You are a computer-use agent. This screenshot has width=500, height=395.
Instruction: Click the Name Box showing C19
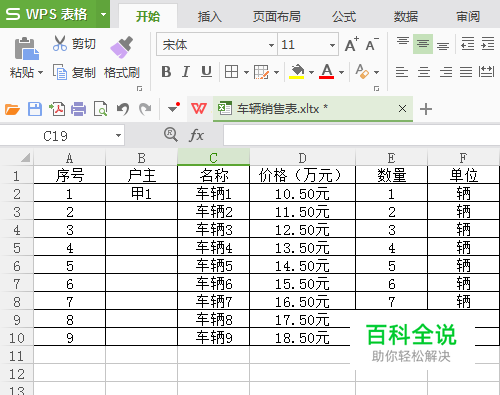point(55,136)
